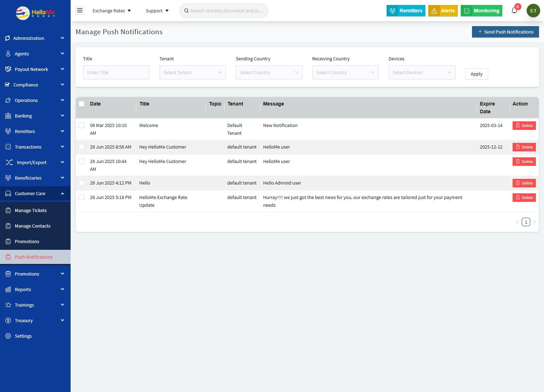Open the Select Devices dropdown

[x=422, y=72]
